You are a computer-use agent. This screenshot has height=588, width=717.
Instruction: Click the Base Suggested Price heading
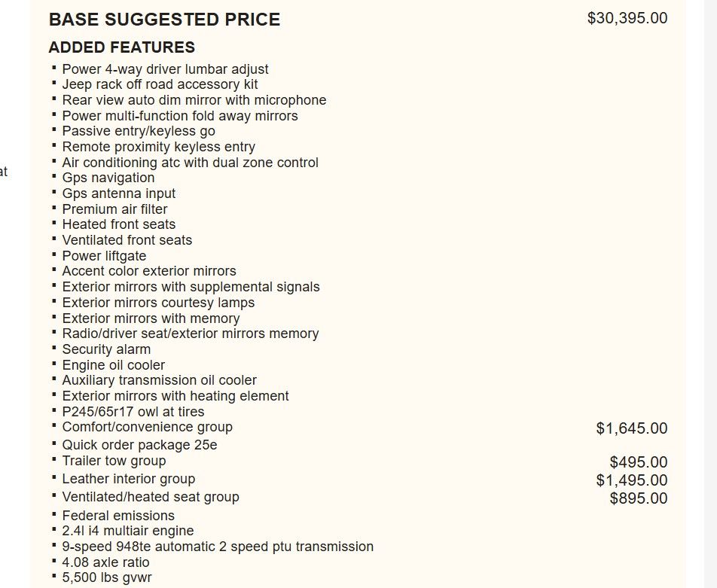pos(164,20)
